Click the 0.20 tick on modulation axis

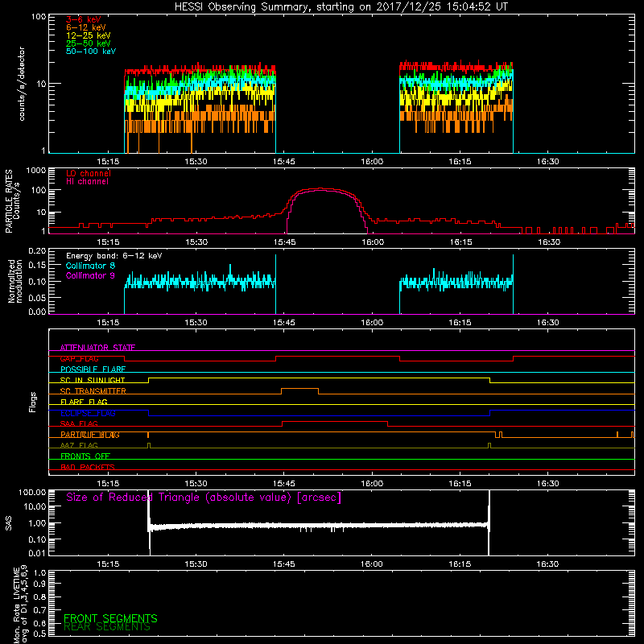point(37,251)
